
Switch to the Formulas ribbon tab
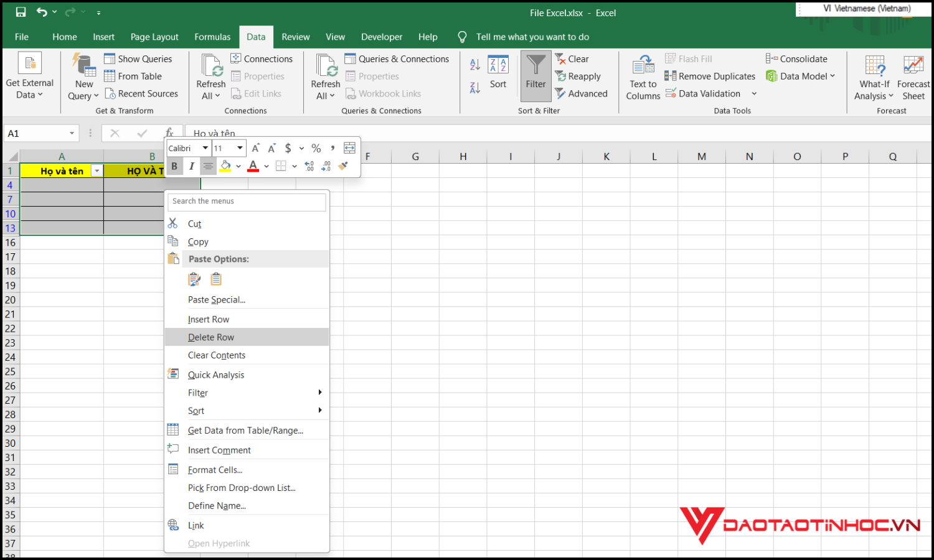click(x=212, y=37)
